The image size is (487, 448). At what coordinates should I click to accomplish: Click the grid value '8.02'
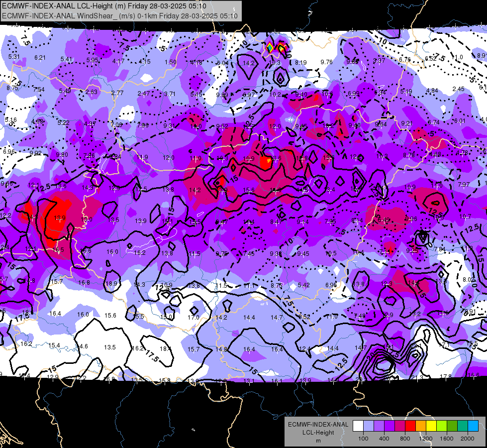469,279
